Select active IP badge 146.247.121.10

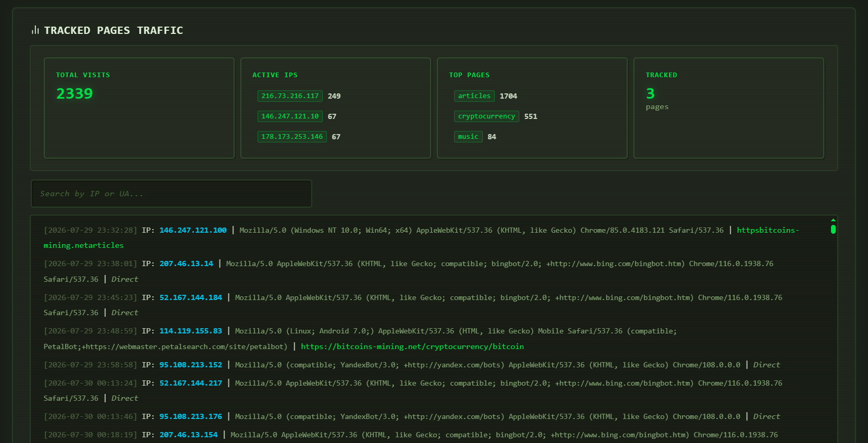290,116
